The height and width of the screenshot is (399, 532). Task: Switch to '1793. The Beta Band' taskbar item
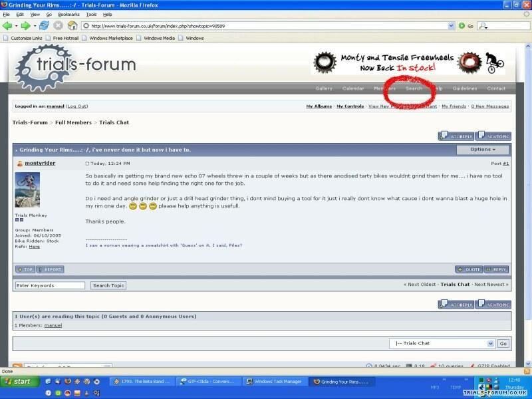142,382
